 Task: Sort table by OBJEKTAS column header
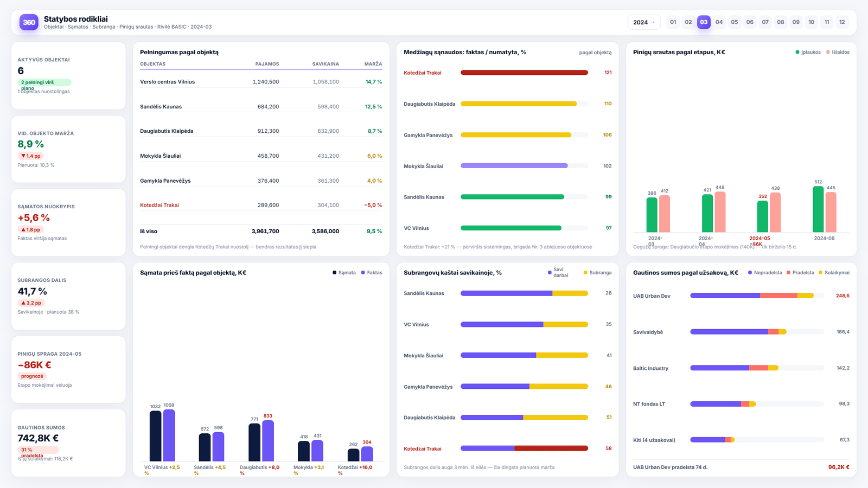tap(153, 64)
